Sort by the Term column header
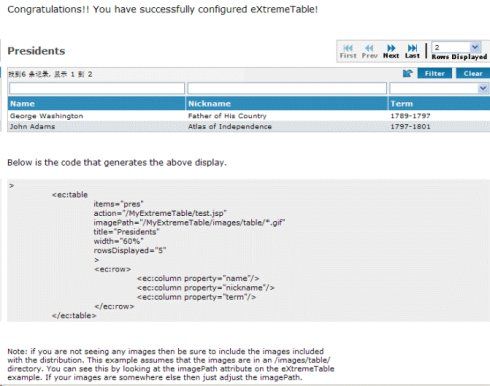The height and width of the screenshot is (386, 490). click(439, 104)
